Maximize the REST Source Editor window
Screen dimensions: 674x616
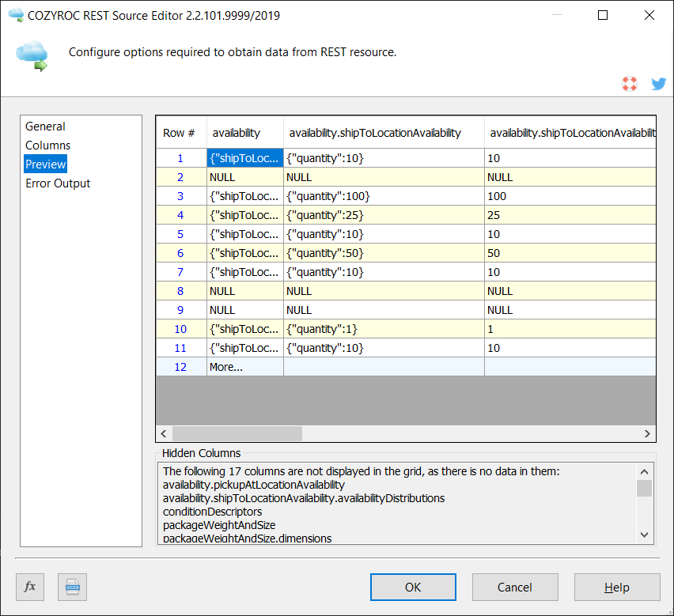(x=603, y=16)
